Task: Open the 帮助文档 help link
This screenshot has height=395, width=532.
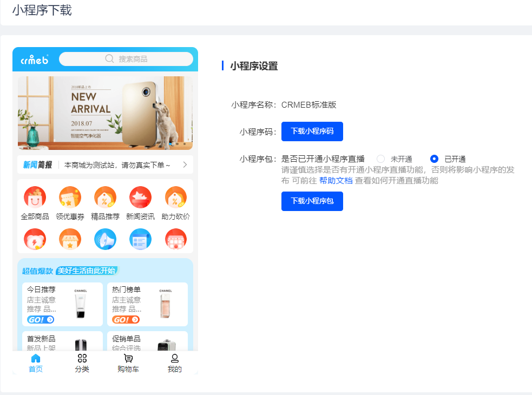Action: [336, 181]
